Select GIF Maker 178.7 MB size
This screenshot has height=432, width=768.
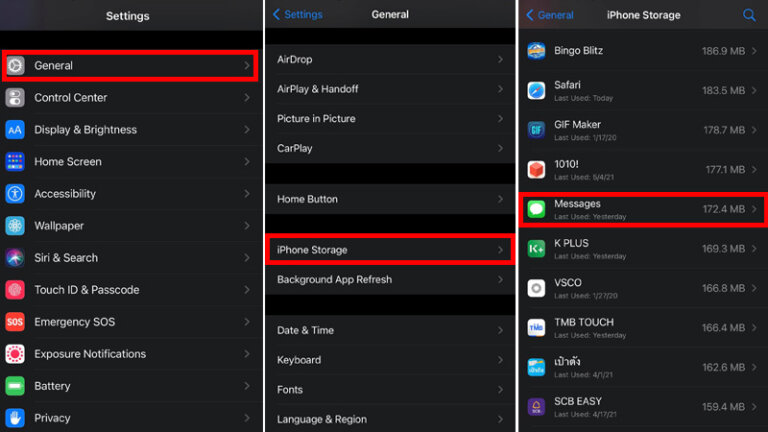[724, 130]
